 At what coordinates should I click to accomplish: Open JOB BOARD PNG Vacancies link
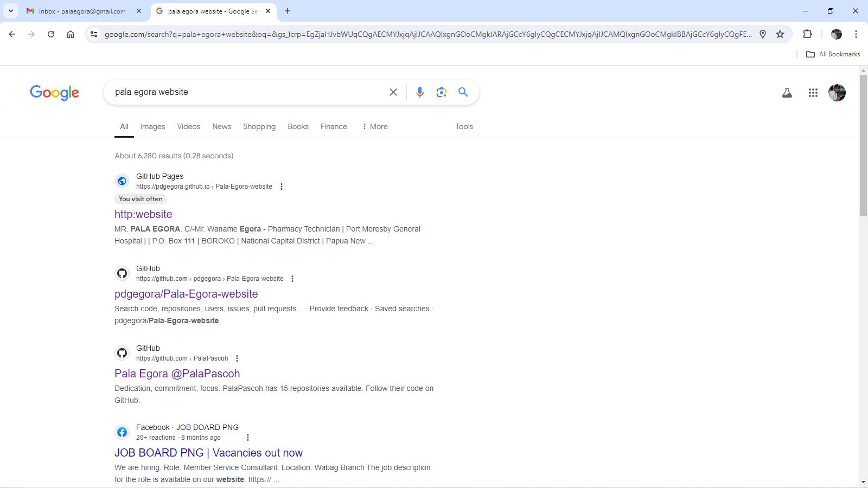[209, 453]
